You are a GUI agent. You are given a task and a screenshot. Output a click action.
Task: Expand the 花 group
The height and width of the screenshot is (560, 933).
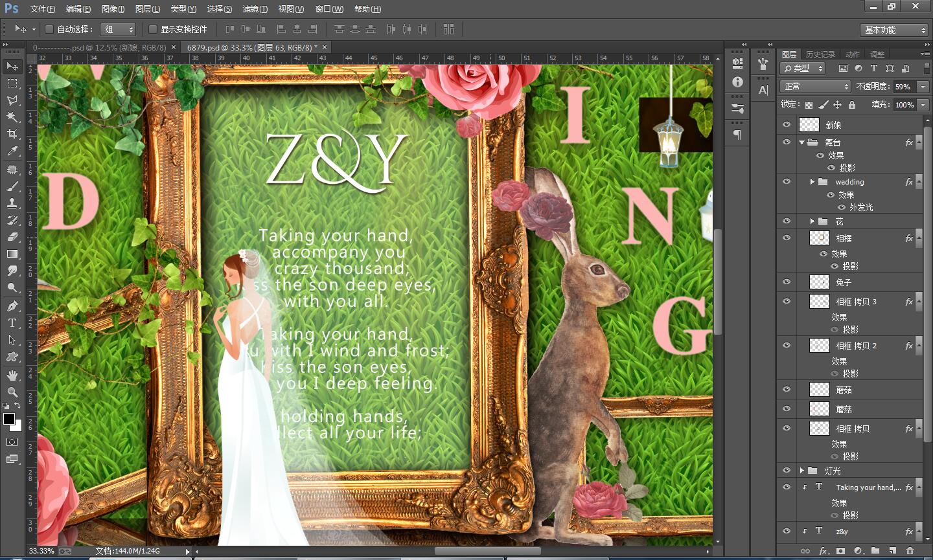pos(812,221)
